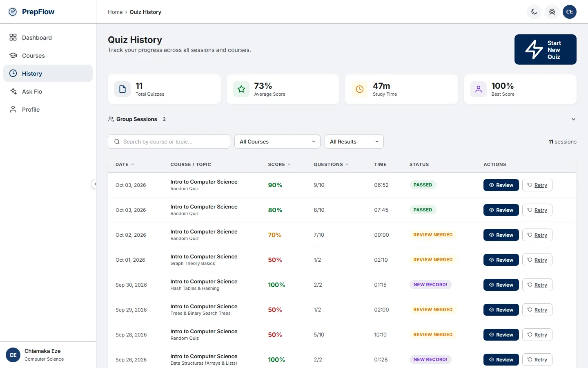The height and width of the screenshot is (368, 588).
Task: Click the PASSED badge on the 80% row
Action: (423, 210)
